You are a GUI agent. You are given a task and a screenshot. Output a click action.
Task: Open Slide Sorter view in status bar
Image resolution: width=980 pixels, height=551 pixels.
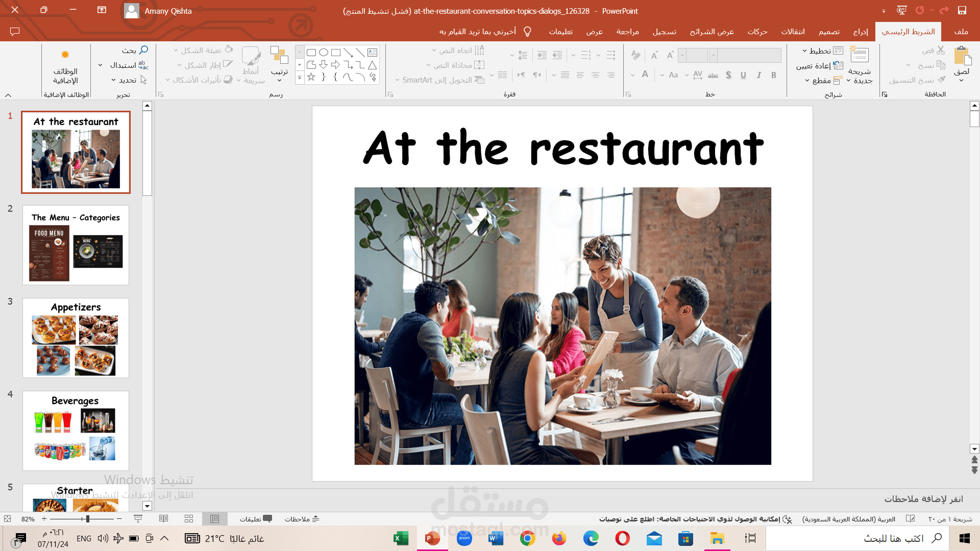189,519
